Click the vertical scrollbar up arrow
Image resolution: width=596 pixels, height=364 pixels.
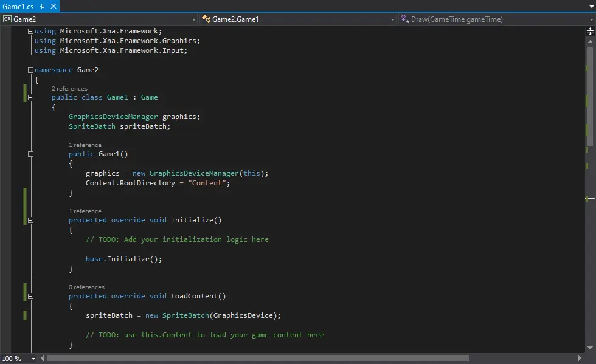[x=590, y=41]
